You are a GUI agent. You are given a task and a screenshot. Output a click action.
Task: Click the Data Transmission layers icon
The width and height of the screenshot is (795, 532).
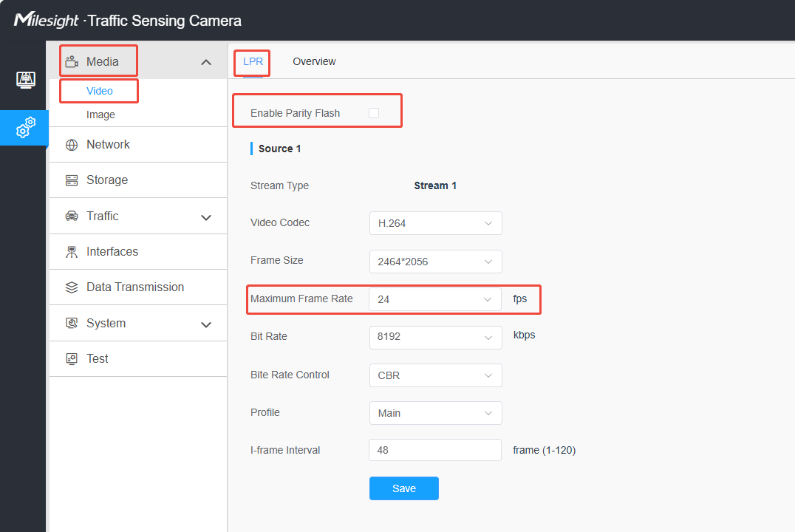click(72, 287)
